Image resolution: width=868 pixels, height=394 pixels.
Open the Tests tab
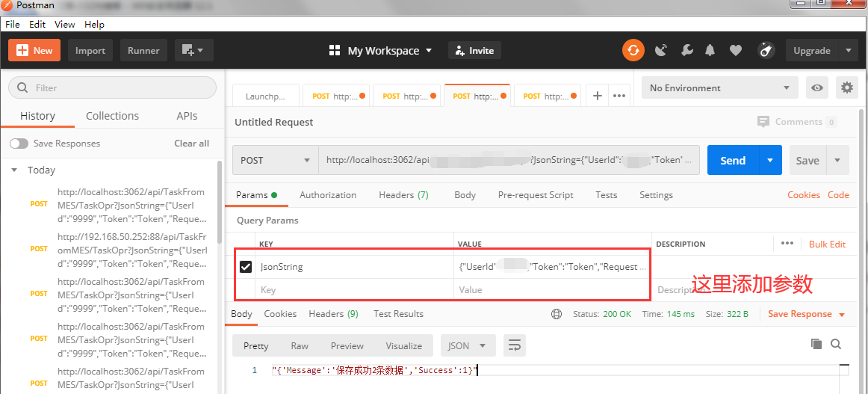(606, 195)
